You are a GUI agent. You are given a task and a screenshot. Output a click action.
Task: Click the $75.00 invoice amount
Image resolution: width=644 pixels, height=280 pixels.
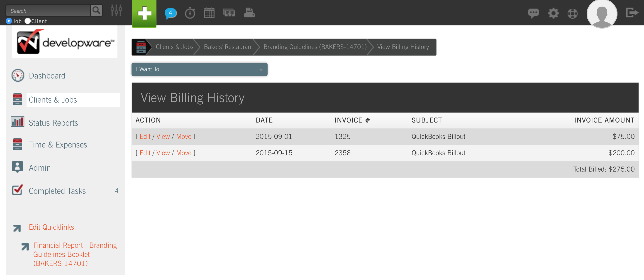pos(623,136)
